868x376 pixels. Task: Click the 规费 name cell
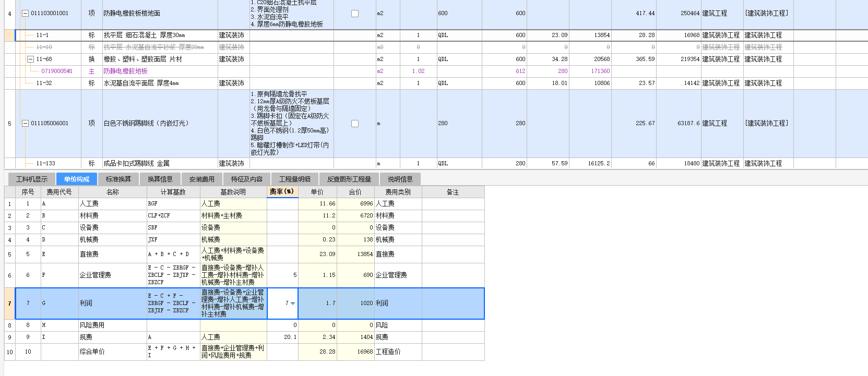click(x=113, y=337)
